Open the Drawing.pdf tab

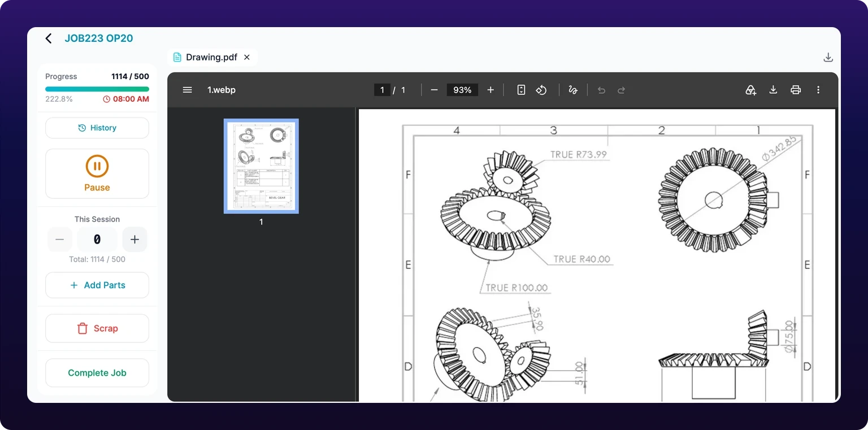211,57
